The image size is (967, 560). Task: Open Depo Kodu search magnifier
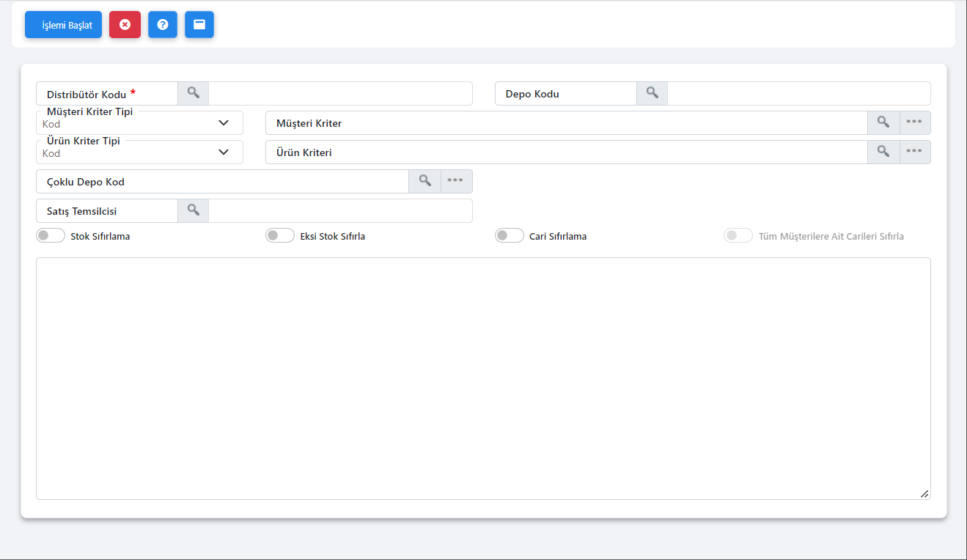(652, 93)
